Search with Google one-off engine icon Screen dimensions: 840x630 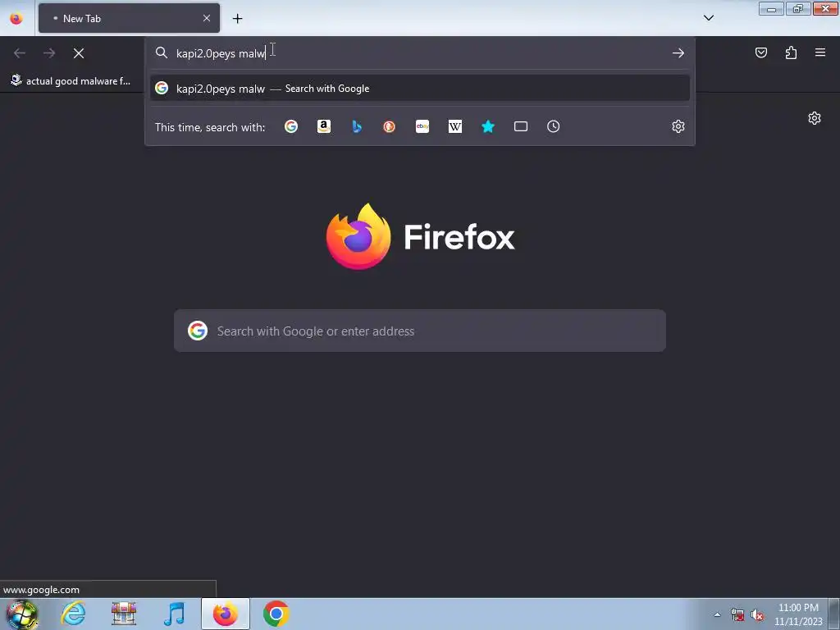coord(291,126)
